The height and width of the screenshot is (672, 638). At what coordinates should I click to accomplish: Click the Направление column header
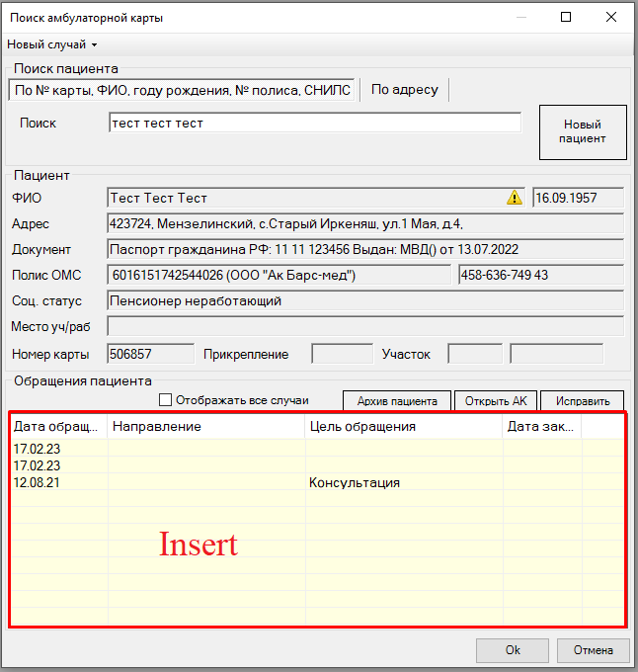pos(205,427)
